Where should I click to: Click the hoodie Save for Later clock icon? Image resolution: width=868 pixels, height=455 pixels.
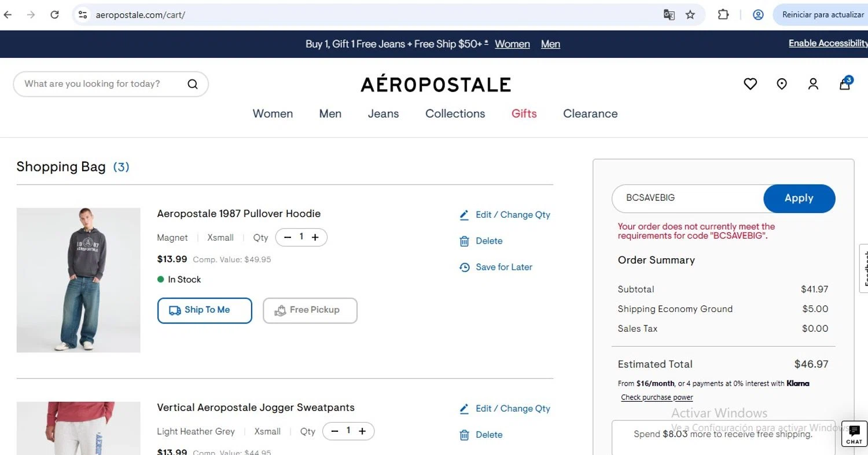coord(464,267)
